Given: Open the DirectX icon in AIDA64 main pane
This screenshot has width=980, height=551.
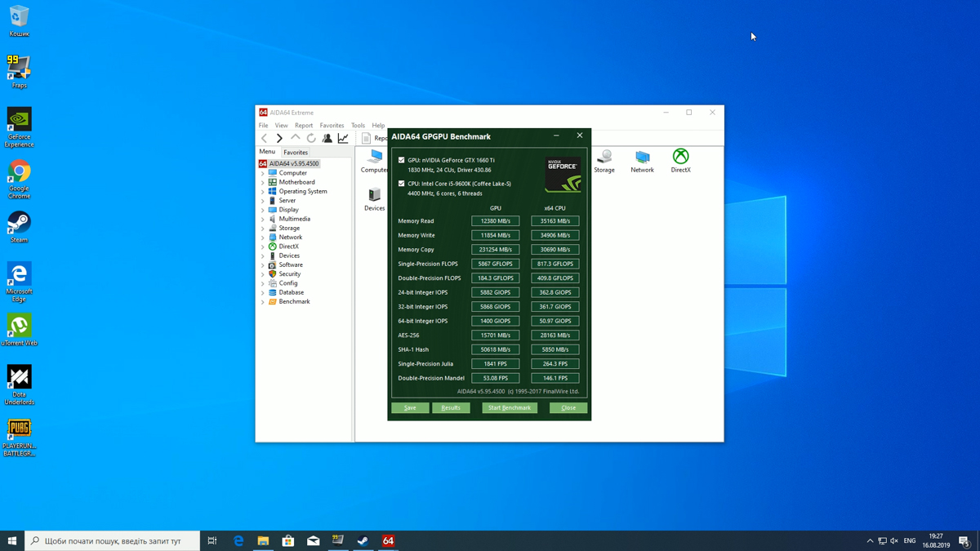Looking at the screenshot, I should pos(680,161).
